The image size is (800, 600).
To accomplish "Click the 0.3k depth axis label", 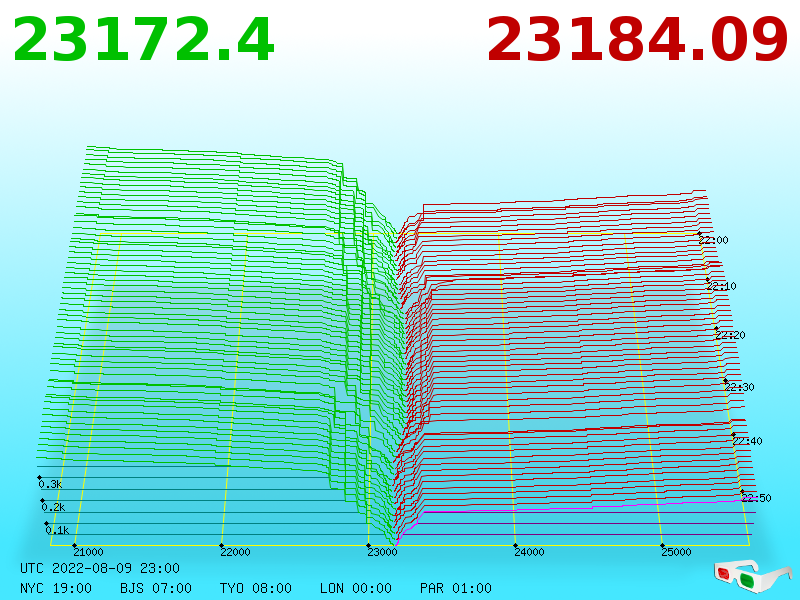I will click(50, 484).
